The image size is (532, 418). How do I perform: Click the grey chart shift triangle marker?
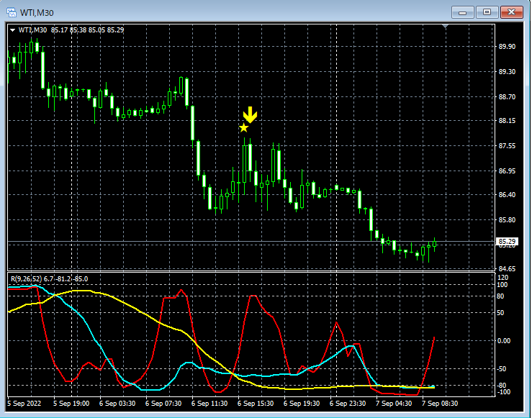(445, 26)
